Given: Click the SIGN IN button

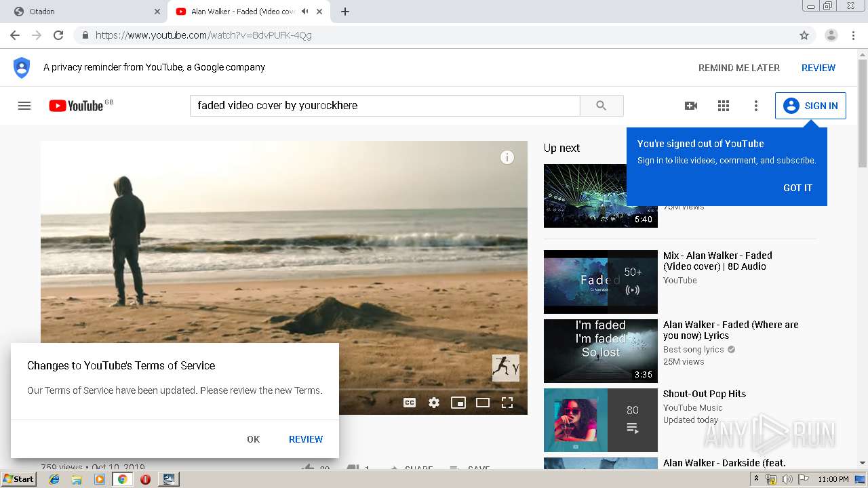Looking at the screenshot, I should point(810,106).
